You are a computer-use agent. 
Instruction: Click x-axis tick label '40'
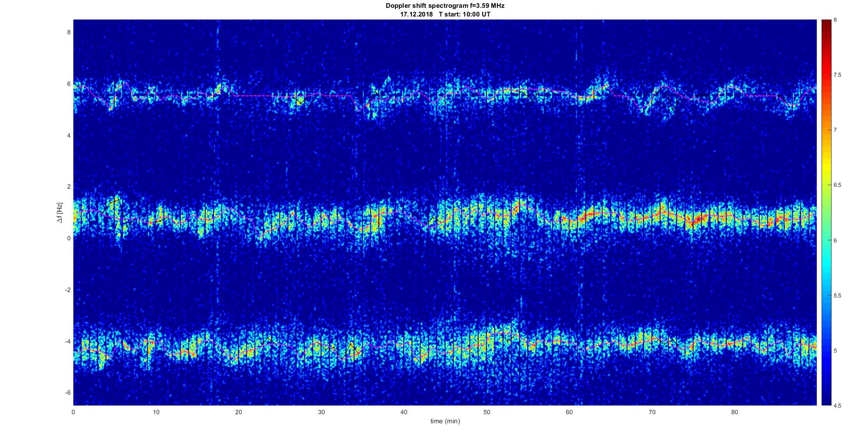tap(404, 412)
